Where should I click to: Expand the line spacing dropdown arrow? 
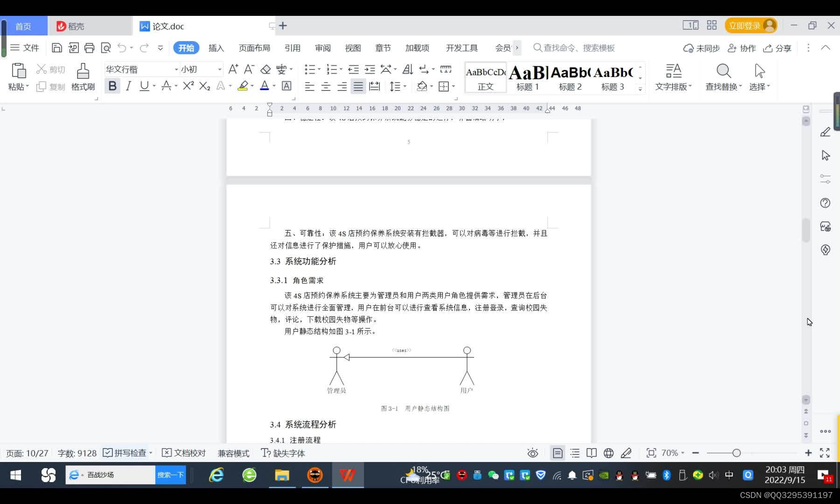point(405,86)
